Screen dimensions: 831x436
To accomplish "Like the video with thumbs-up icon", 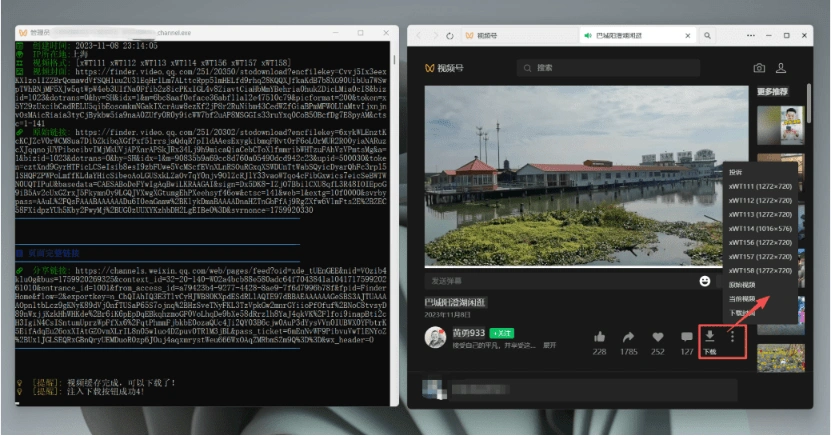I will (x=600, y=337).
